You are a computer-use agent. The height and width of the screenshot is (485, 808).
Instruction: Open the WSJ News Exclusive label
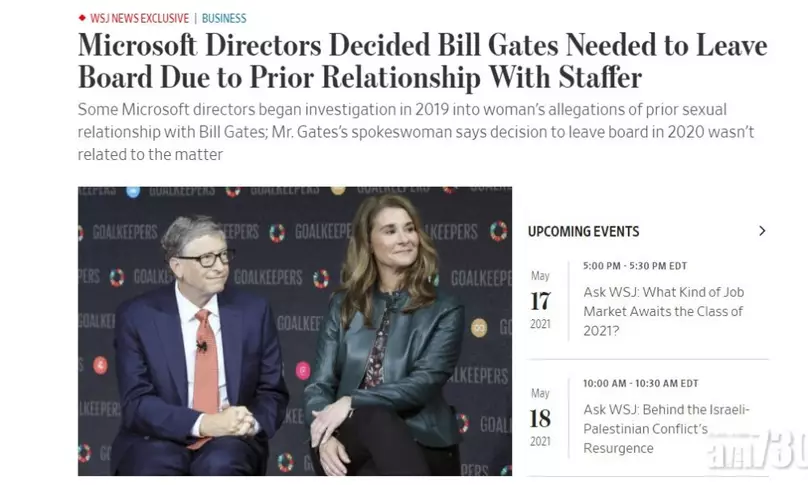pyautogui.click(x=140, y=19)
